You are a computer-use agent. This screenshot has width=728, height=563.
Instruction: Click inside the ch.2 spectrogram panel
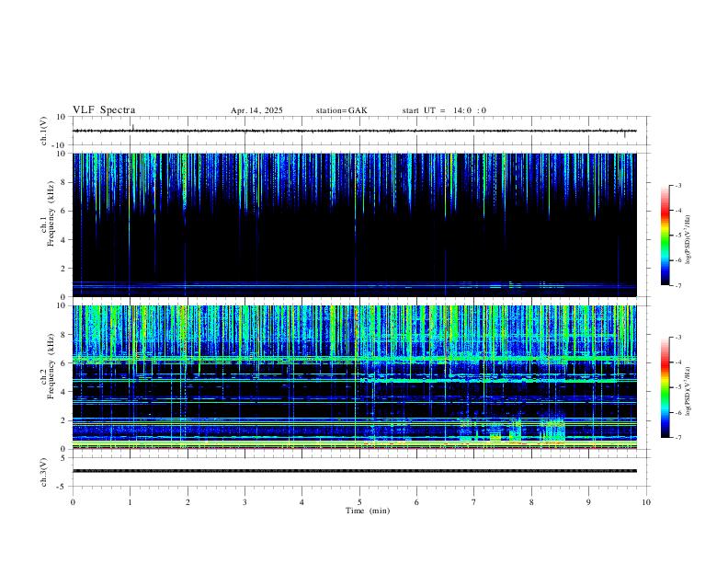pyautogui.click(x=354, y=377)
